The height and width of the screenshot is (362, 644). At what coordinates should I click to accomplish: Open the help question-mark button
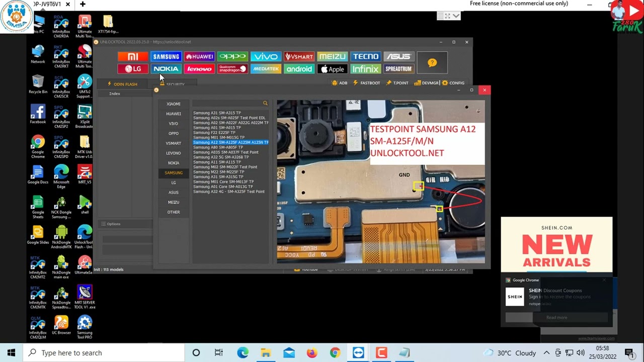(432, 63)
